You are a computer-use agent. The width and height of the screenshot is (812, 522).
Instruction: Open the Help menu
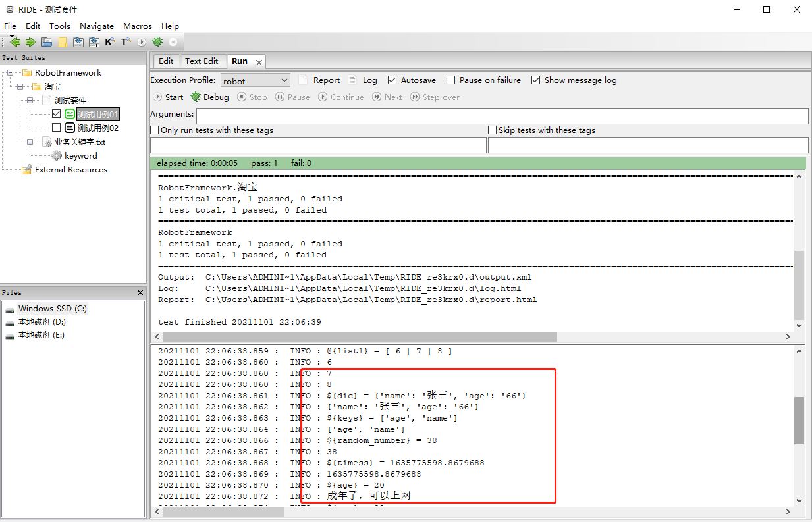(x=170, y=26)
